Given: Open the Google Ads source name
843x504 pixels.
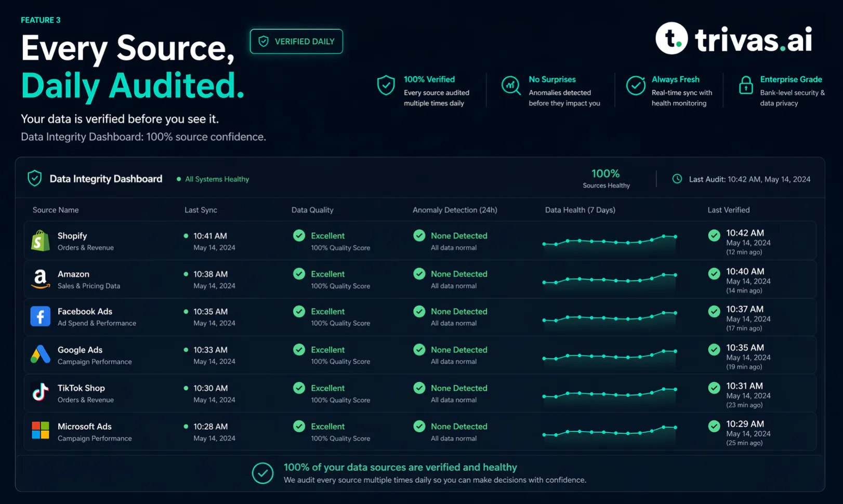Looking at the screenshot, I should [80, 350].
